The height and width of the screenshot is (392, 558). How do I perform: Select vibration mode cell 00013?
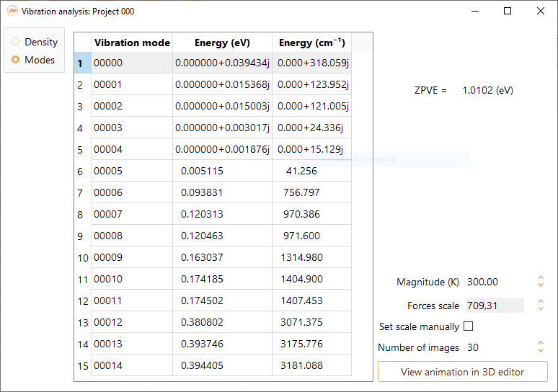coord(132,344)
